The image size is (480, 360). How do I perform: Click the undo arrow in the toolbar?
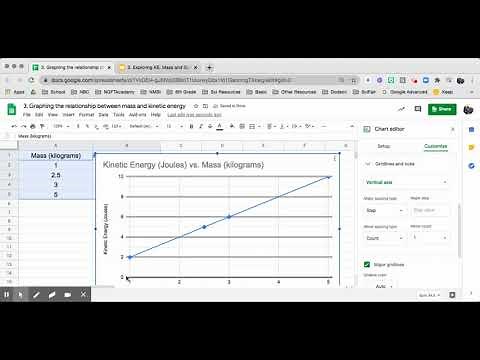tap(14, 126)
